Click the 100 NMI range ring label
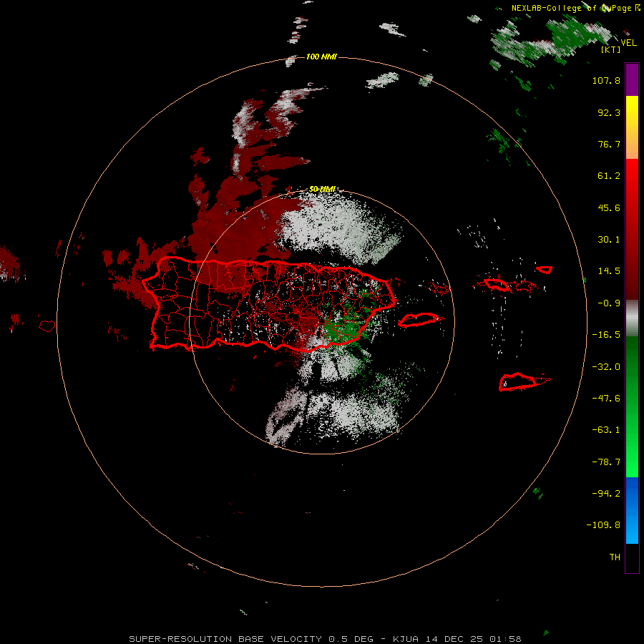644x644 pixels. [321, 57]
